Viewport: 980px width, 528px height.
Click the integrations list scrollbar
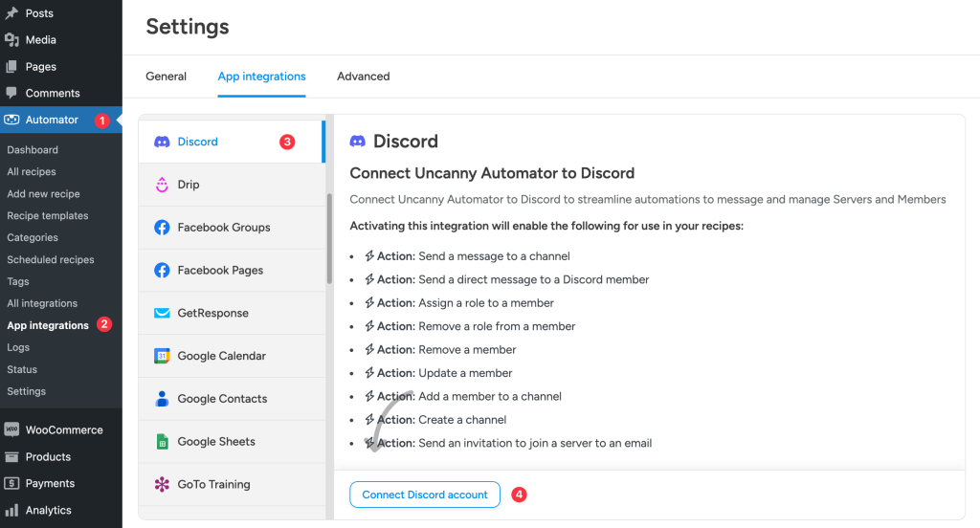pyautogui.click(x=329, y=239)
